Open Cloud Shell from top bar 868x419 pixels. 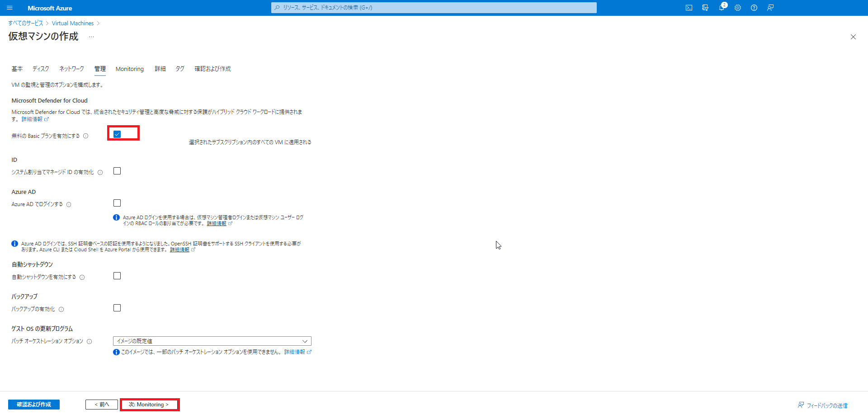[x=689, y=8]
